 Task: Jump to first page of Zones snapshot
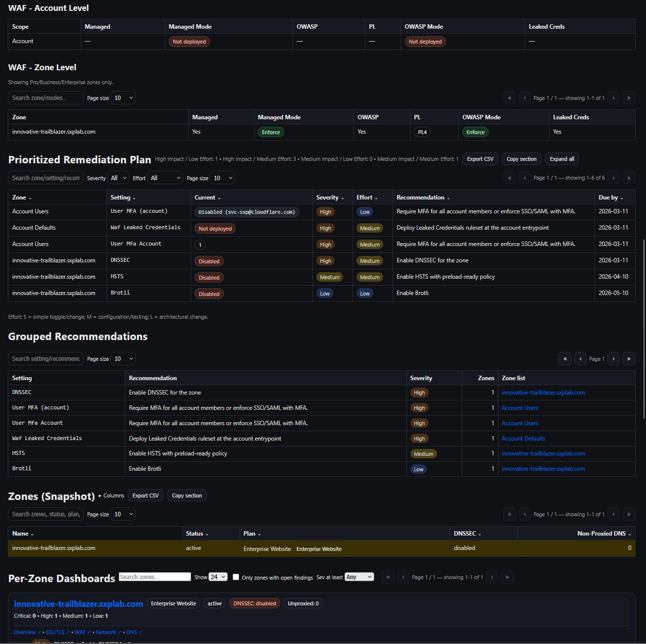[x=509, y=514]
